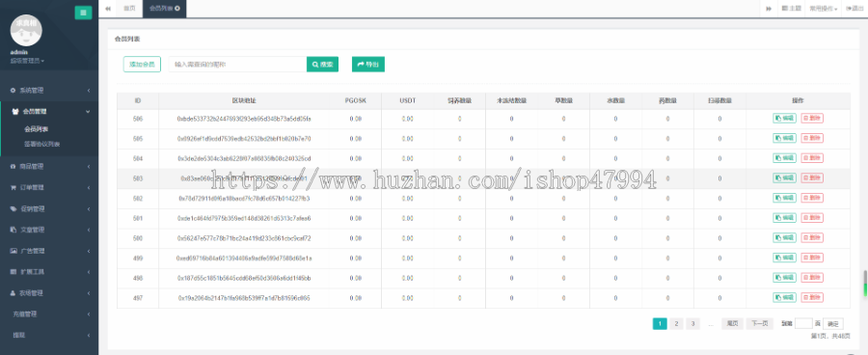Edit member row 499
This screenshot has height=355, width=868.
784,258
